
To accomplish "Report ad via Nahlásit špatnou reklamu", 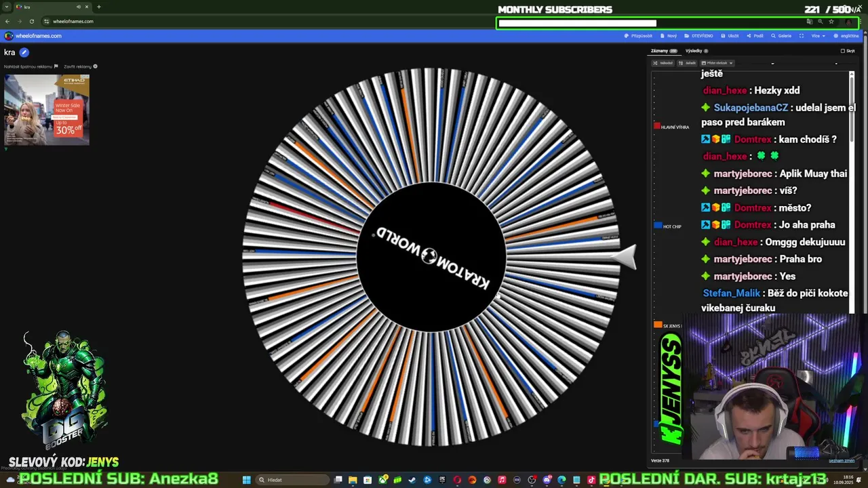I will click(31, 66).
